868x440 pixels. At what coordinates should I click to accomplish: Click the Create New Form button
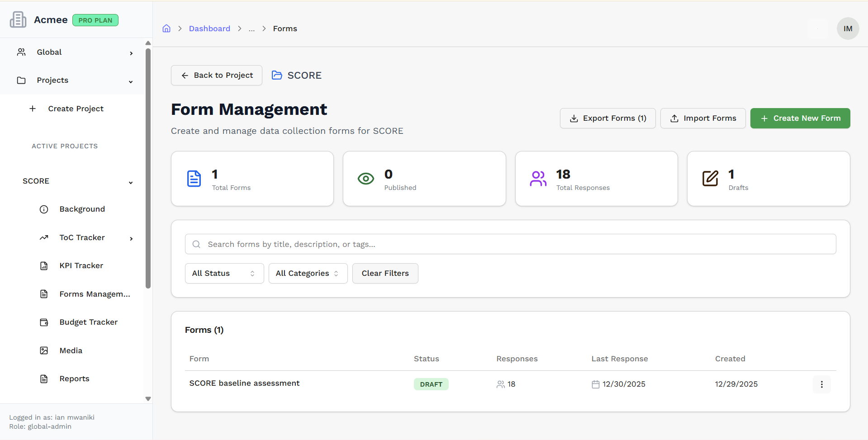point(800,118)
